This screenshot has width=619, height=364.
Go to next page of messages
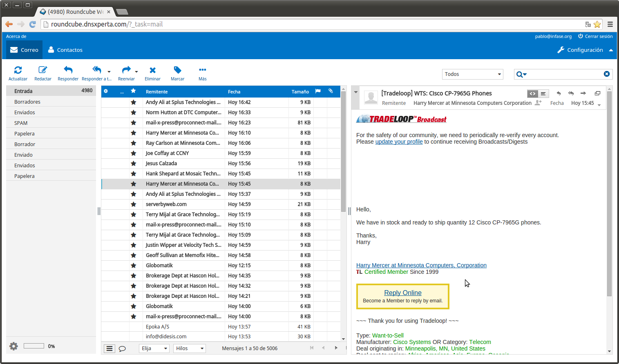coord(336,348)
